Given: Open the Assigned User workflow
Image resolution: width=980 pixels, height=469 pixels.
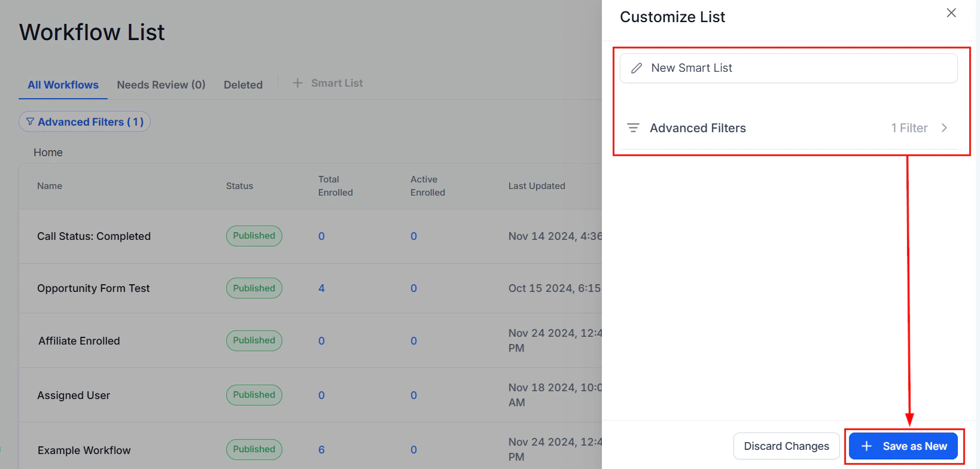Looking at the screenshot, I should click(x=74, y=395).
